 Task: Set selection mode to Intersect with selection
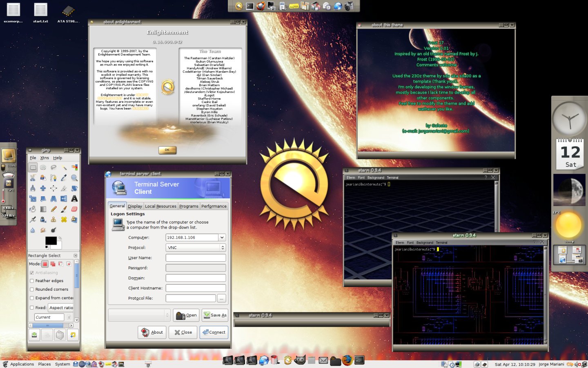[x=68, y=264]
